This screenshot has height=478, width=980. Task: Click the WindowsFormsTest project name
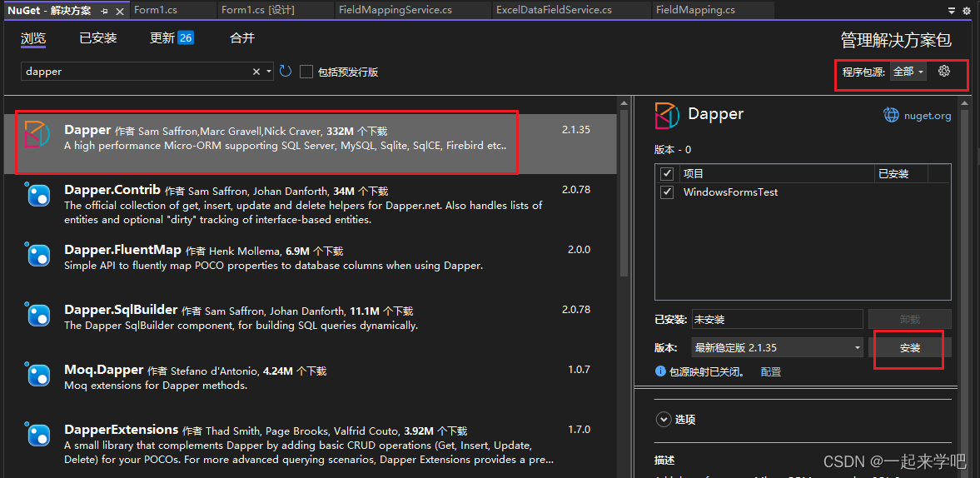[x=730, y=192]
